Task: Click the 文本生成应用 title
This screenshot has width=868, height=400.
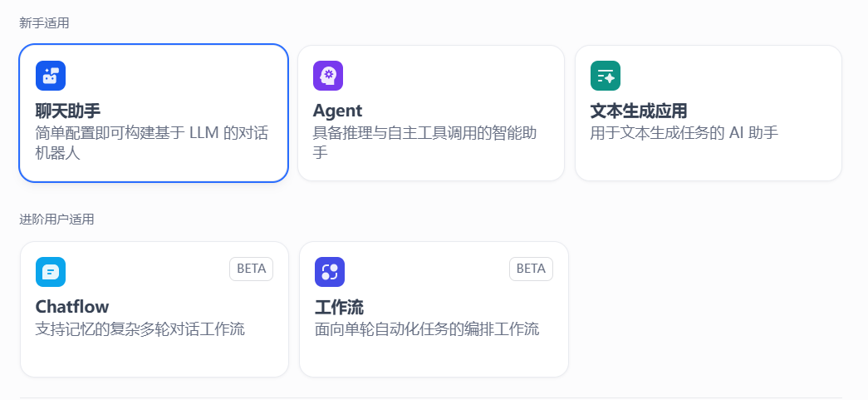Action: click(x=639, y=111)
